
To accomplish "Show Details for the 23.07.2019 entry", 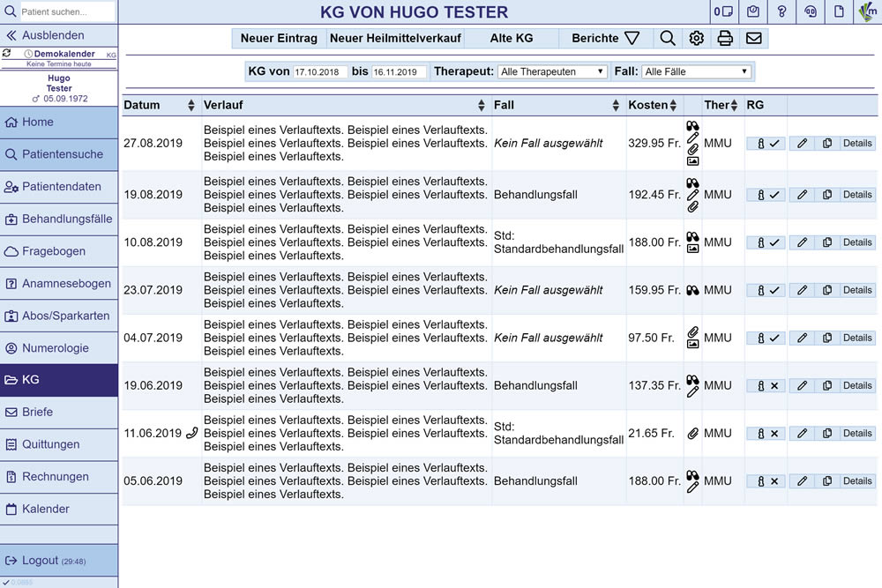I will click(856, 290).
